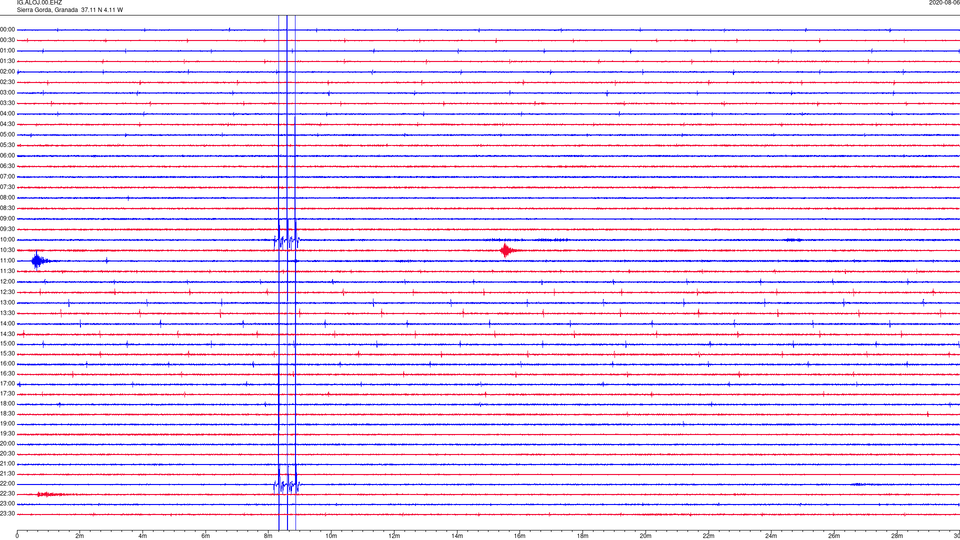Click the 10:30 row label
The height and width of the screenshot is (540, 960).
[x=7, y=250]
